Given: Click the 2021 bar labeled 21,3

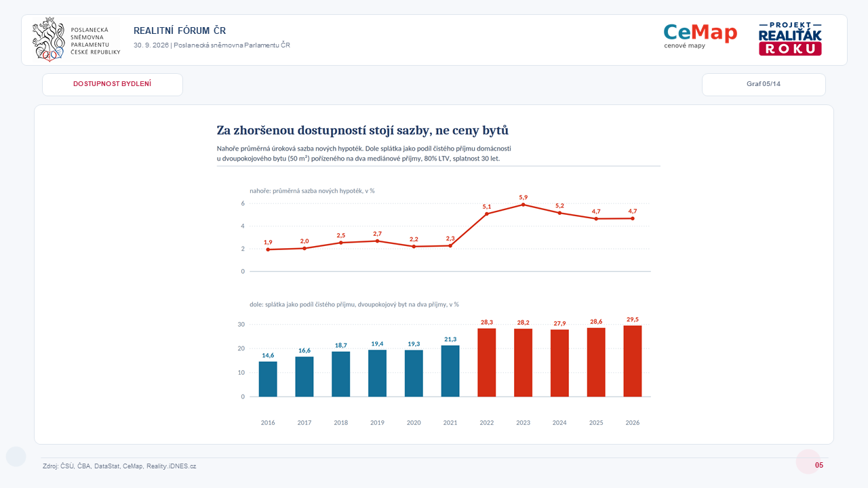Looking at the screenshot, I should [450, 371].
